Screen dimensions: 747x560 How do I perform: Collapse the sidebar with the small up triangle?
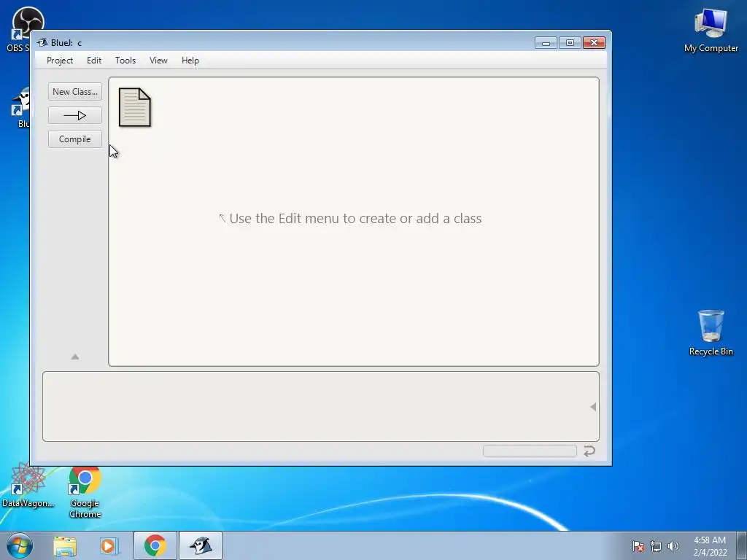click(x=75, y=357)
